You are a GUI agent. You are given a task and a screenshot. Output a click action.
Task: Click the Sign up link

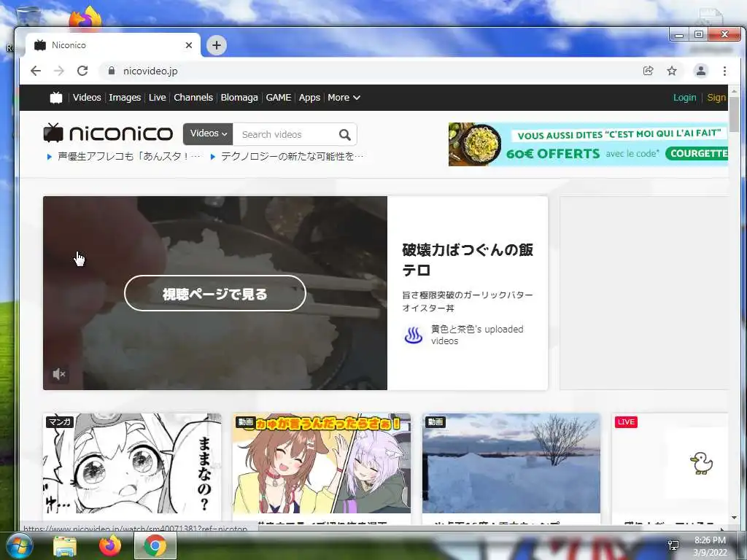point(717,98)
